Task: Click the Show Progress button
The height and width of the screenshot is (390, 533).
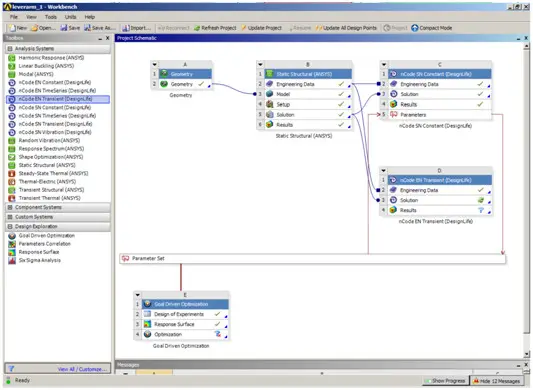Action: coord(445,381)
